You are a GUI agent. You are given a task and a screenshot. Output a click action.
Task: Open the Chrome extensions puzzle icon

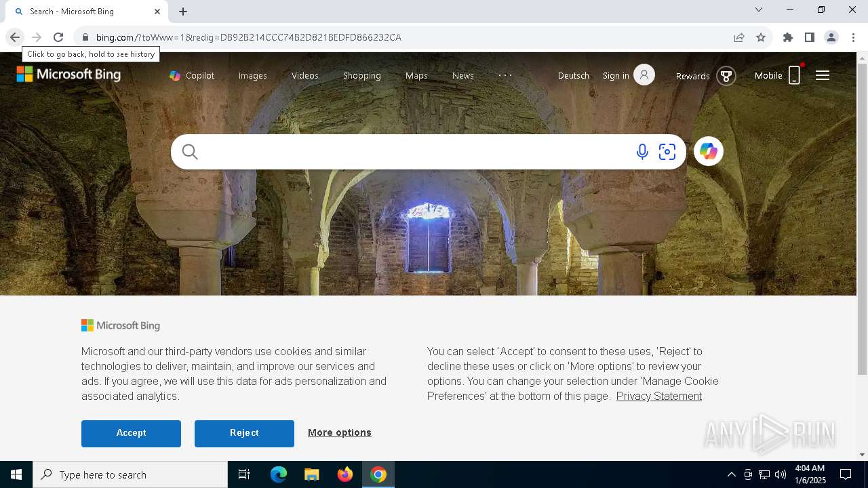point(788,37)
